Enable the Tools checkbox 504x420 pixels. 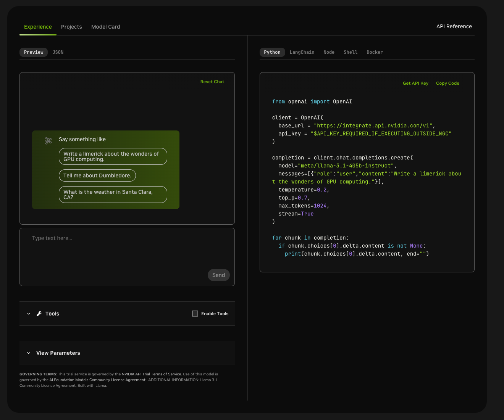(195, 314)
